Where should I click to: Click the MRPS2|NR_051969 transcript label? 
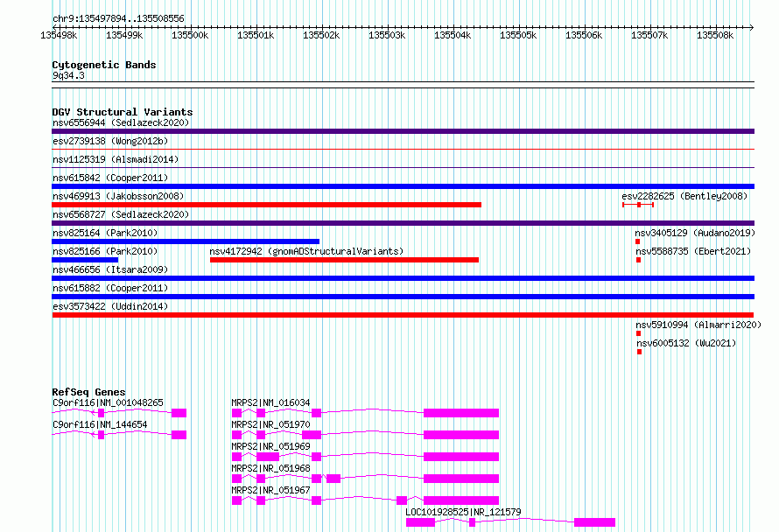270,446
